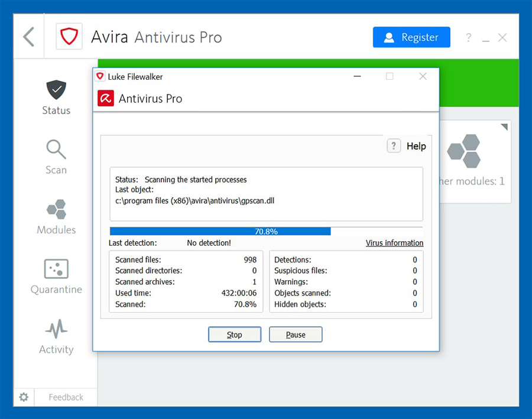Open the Virus information link

[x=394, y=242]
